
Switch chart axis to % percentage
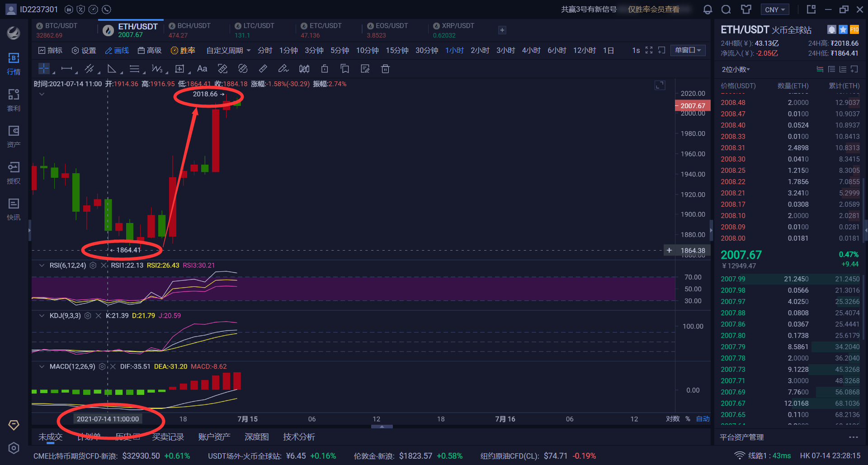pyautogui.click(x=688, y=419)
